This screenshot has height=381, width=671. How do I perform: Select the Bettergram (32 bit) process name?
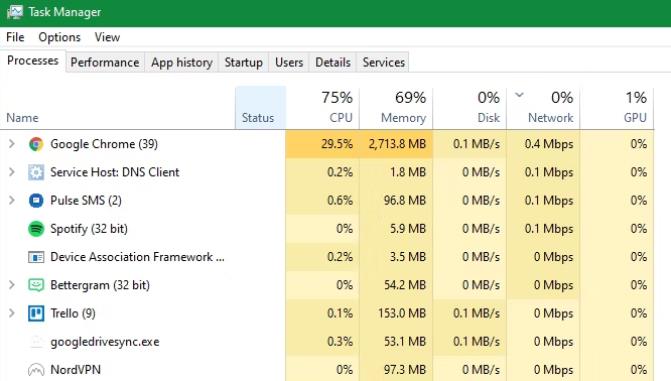(x=100, y=285)
